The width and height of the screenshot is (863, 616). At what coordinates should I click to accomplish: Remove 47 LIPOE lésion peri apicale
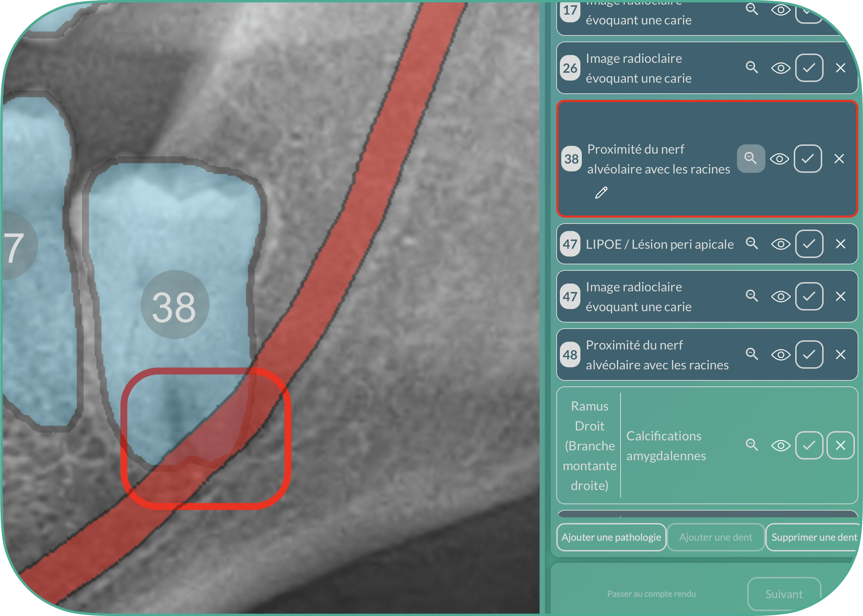[x=840, y=243]
